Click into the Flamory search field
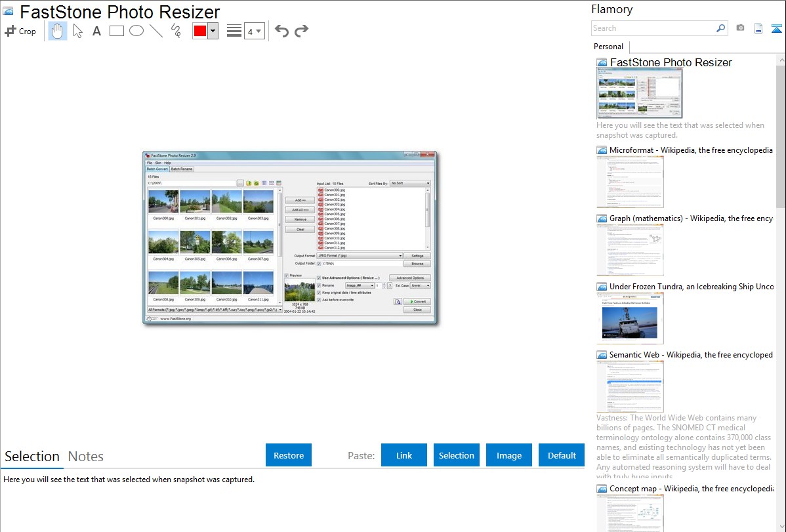The image size is (786, 532). pyautogui.click(x=653, y=28)
